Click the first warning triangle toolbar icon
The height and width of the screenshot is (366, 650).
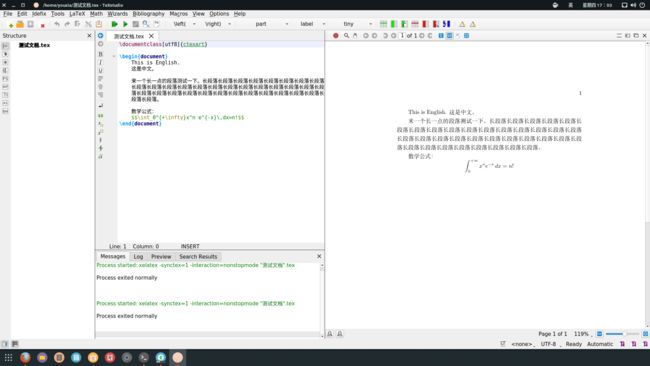pyautogui.click(x=462, y=24)
